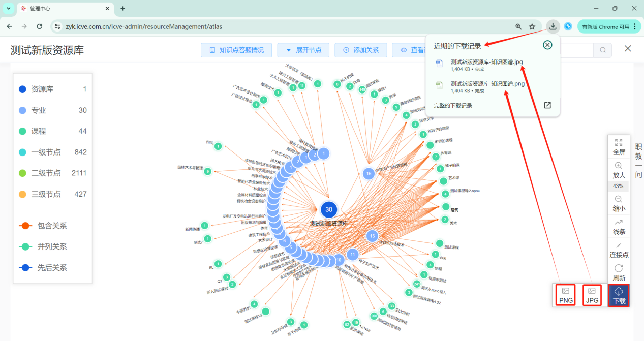Open Chrome downloads toolbar icon
Screen dimensions: 644x341
(553, 26)
